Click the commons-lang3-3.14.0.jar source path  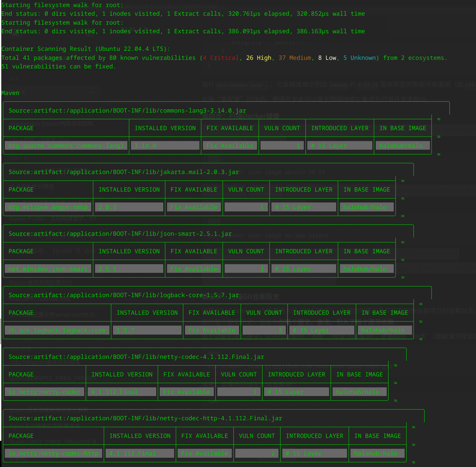point(127,111)
